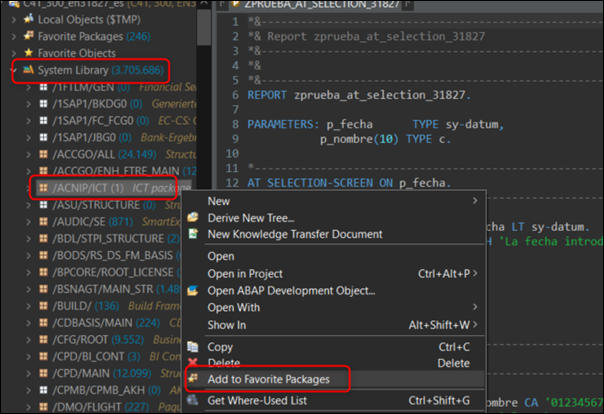Screen dimensions: 604x414
Task: Expand the Favorite Packages node
Action: [14, 37]
